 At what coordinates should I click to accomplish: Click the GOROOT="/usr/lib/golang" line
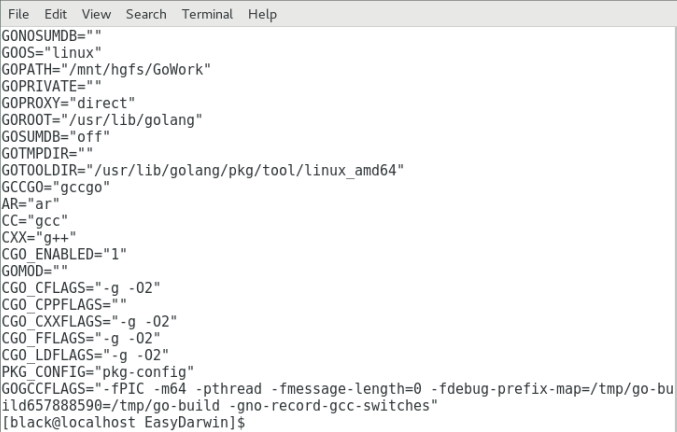pos(103,119)
